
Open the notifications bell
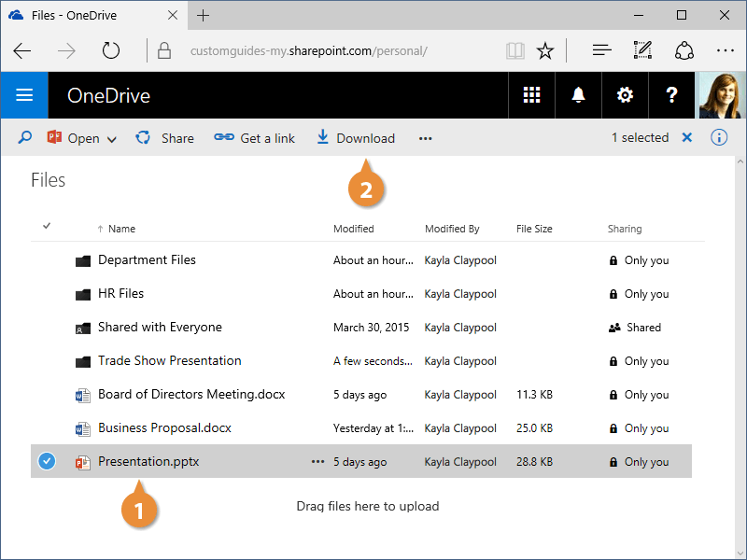pyautogui.click(x=578, y=95)
